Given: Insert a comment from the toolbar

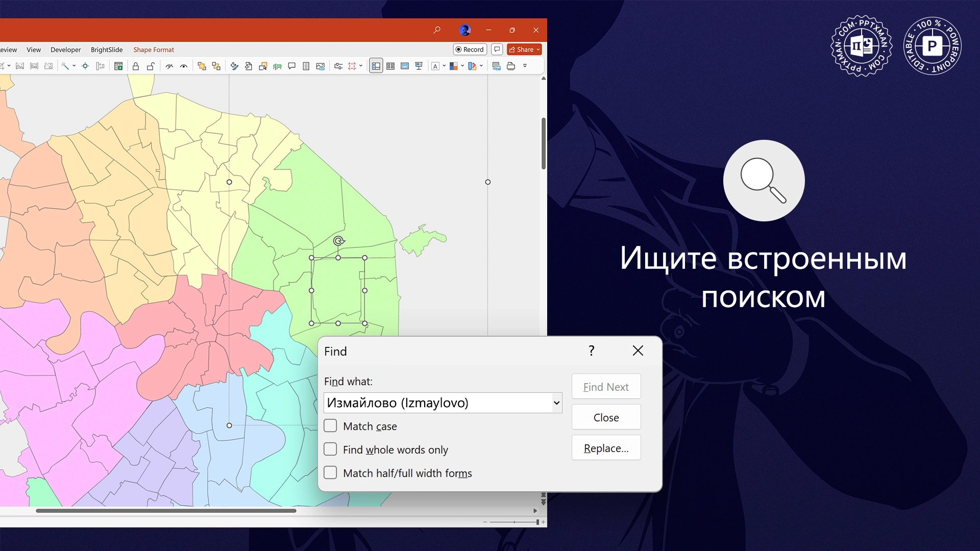Looking at the screenshot, I should (291, 66).
